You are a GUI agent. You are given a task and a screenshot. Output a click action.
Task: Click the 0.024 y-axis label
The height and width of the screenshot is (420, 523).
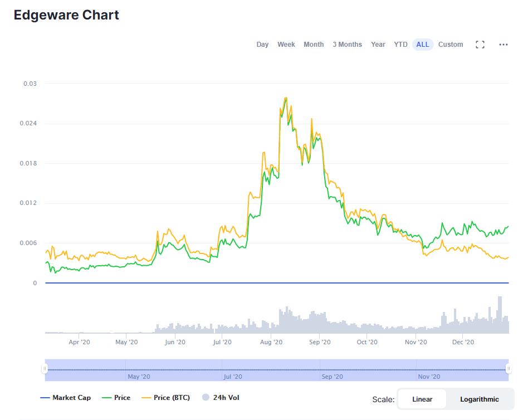coord(28,123)
